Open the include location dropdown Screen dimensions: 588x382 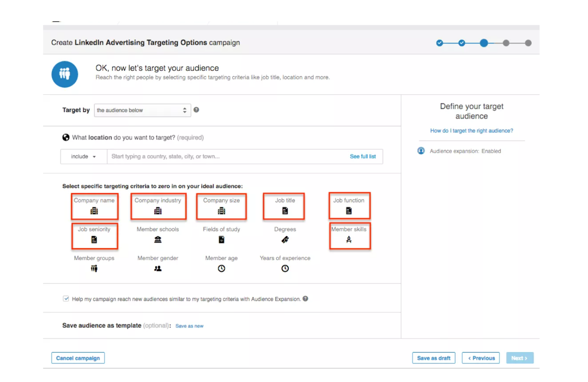click(x=84, y=156)
